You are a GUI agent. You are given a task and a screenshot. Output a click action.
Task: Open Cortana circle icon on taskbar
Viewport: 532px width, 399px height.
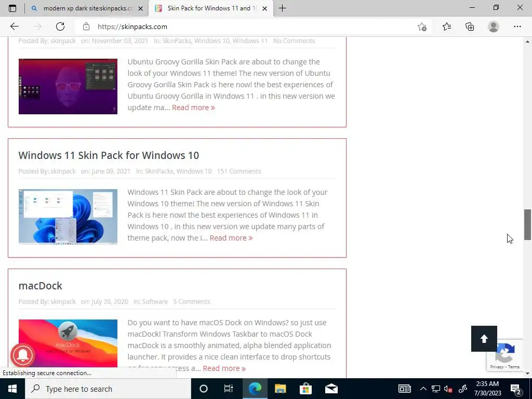click(204, 389)
